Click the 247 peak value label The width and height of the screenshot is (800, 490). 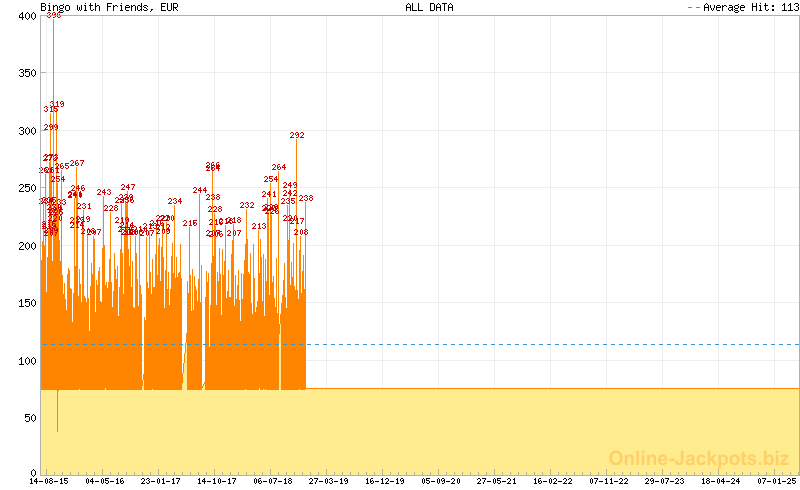pos(128,187)
